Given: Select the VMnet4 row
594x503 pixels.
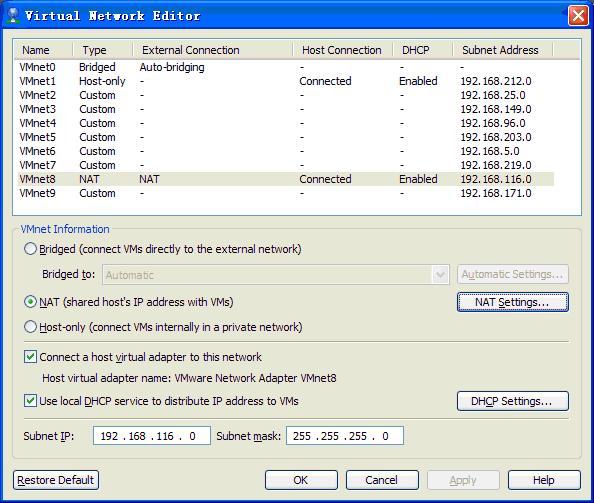Looking at the screenshot, I should pos(286,123).
